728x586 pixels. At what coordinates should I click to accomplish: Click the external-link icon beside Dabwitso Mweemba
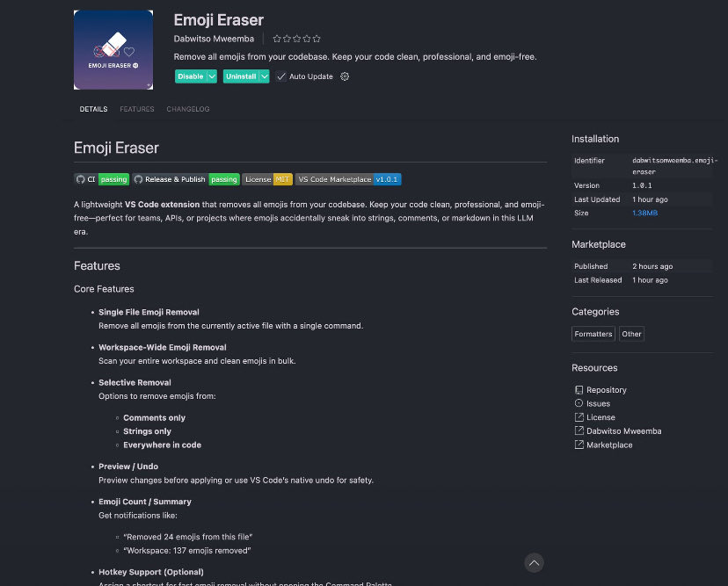(x=578, y=430)
